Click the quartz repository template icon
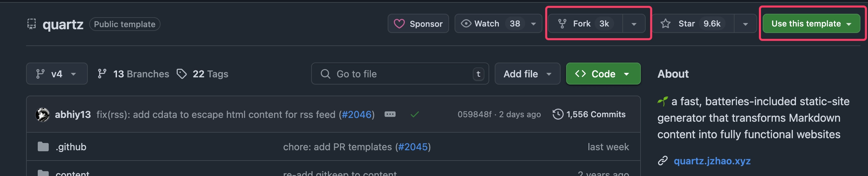 pyautogui.click(x=32, y=24)
